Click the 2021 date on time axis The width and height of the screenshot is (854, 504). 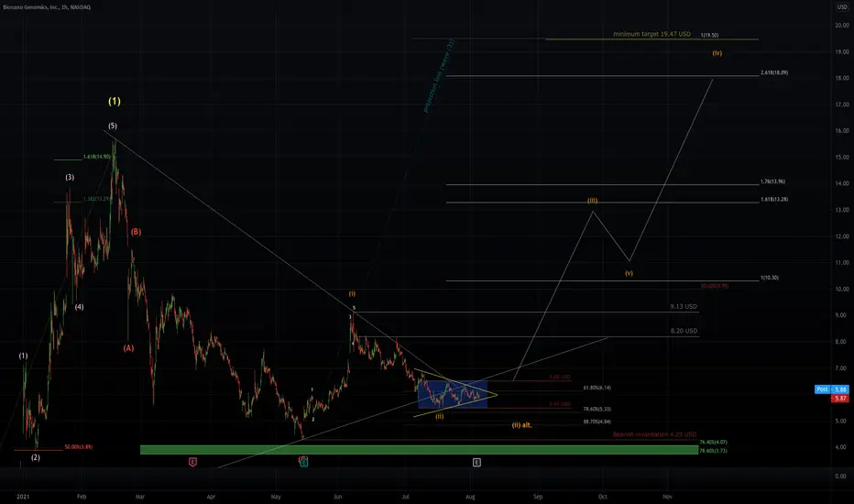[x=23, y=497]
